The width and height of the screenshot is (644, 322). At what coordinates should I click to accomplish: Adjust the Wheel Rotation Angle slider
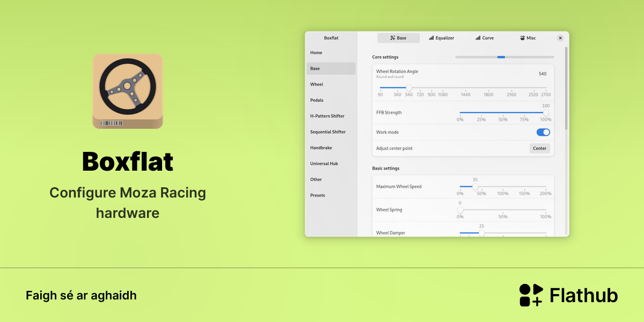[463, 87]
